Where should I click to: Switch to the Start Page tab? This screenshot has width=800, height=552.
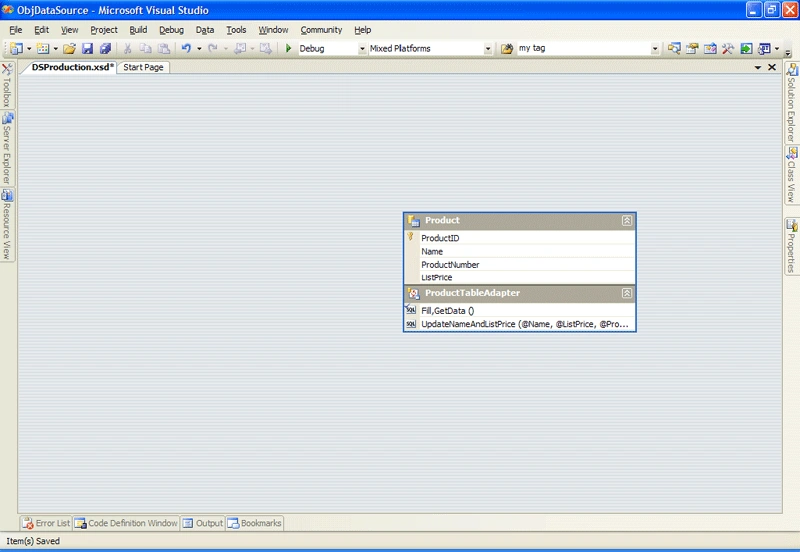(x=143, y=67)
